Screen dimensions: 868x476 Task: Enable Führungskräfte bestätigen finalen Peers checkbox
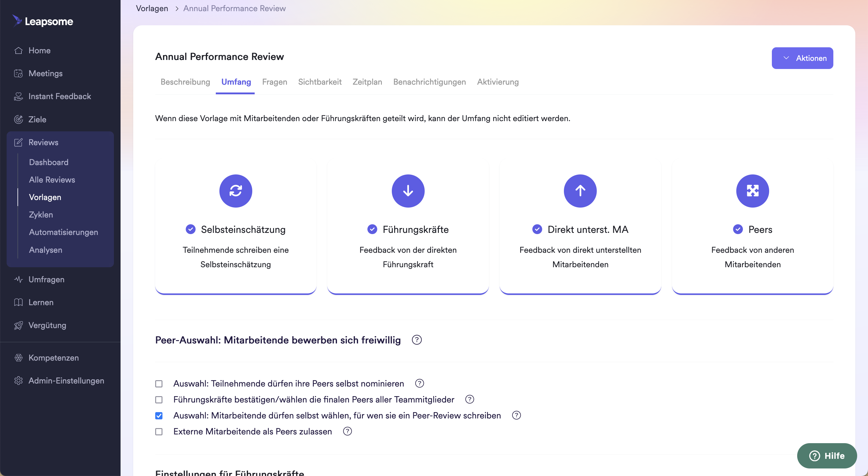coord(159,399)
